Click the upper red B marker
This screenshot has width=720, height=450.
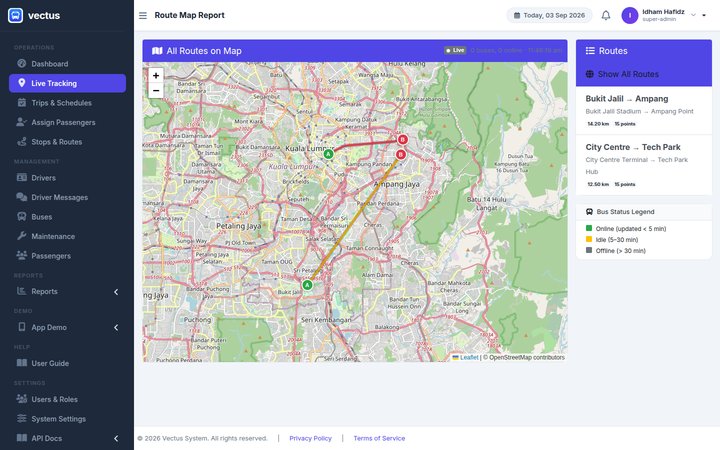[402, 139]
